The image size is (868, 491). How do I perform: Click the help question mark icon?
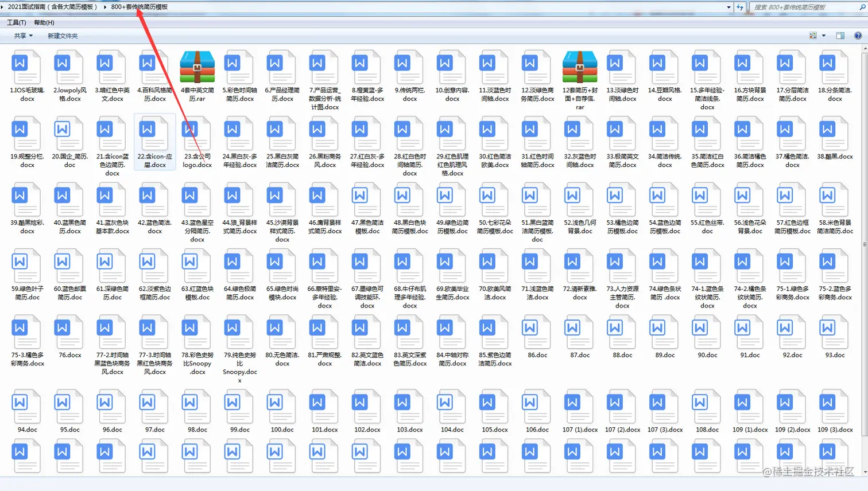click(x=858, y=36)
